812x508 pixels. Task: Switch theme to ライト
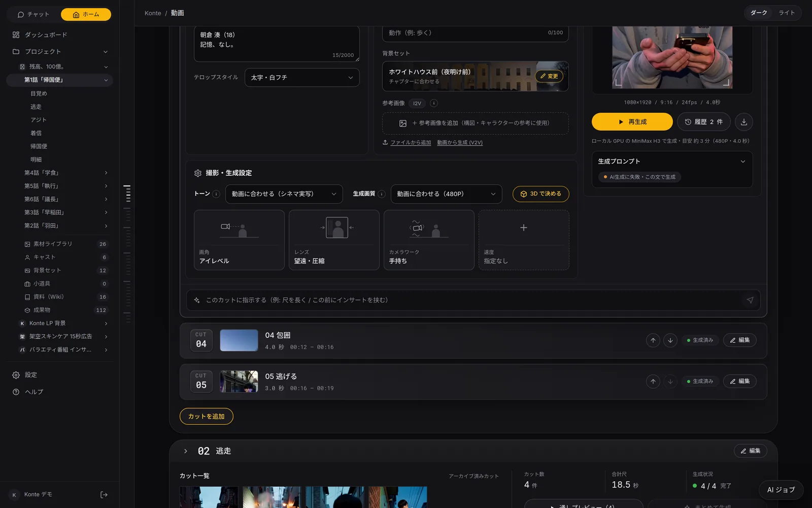pyautogui.click(x=787, y=13)
